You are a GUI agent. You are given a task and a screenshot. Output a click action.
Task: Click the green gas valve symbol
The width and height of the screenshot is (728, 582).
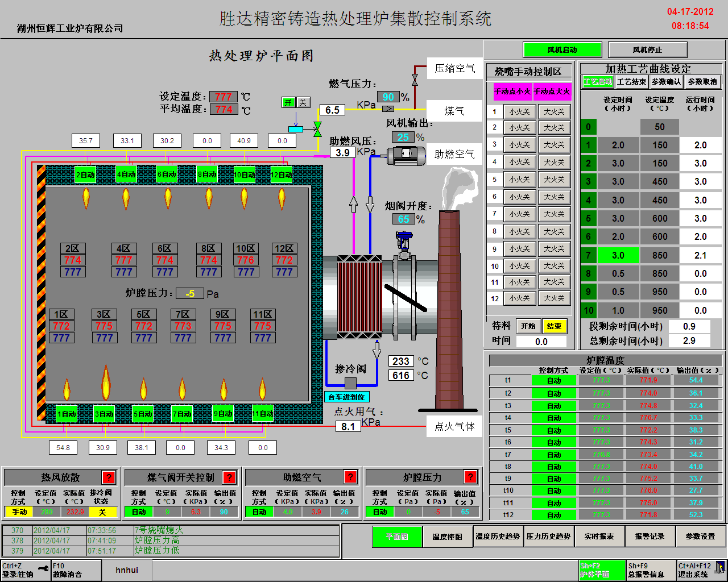[x=317, y=129]
